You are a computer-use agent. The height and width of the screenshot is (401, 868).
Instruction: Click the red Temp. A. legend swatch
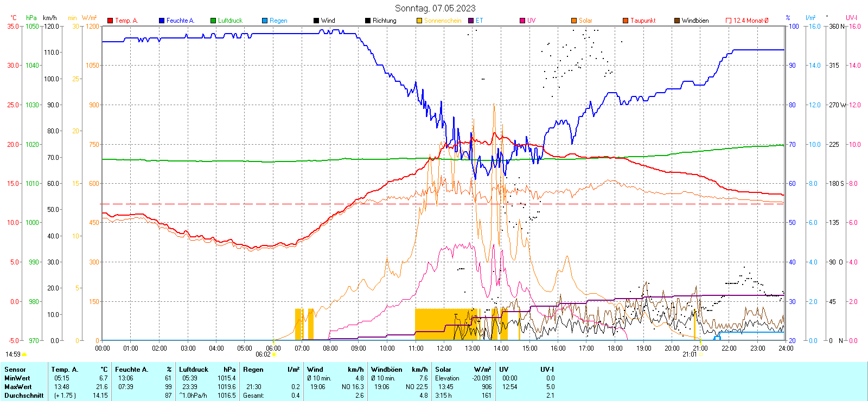point(110,21)
